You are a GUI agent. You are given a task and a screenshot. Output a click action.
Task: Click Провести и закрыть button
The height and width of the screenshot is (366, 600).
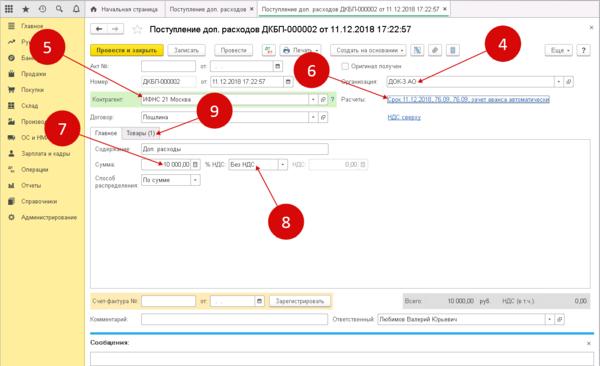[127, 50]
